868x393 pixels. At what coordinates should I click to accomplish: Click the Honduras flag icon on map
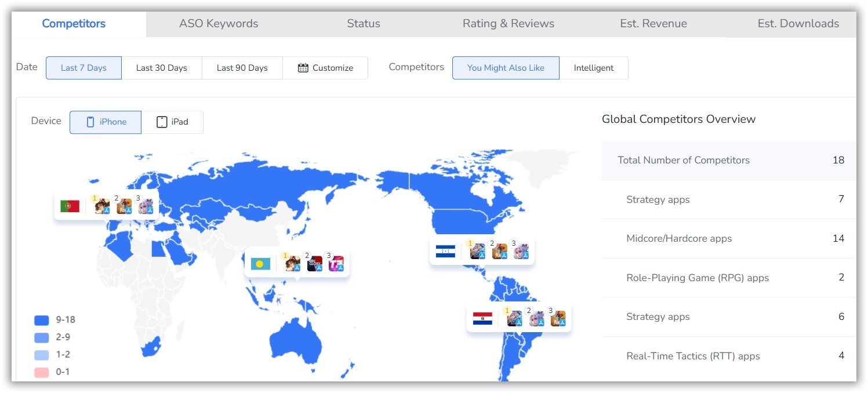click(445, 252)
